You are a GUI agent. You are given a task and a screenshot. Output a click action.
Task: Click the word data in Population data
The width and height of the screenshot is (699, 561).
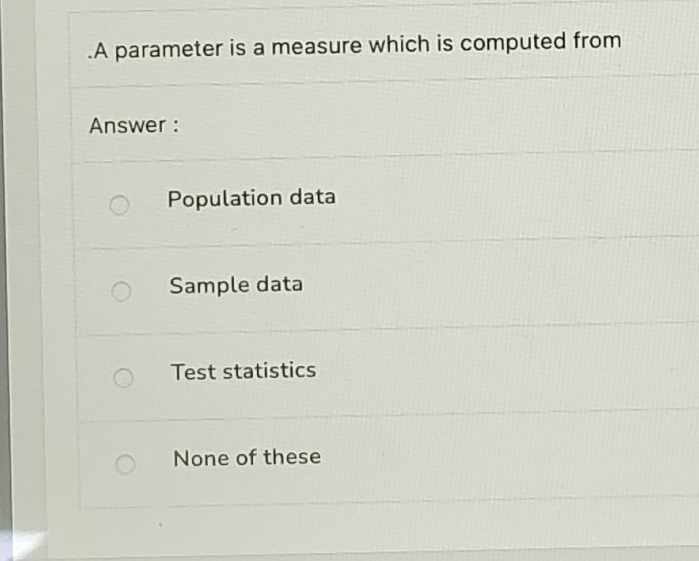tap(312, 197)
